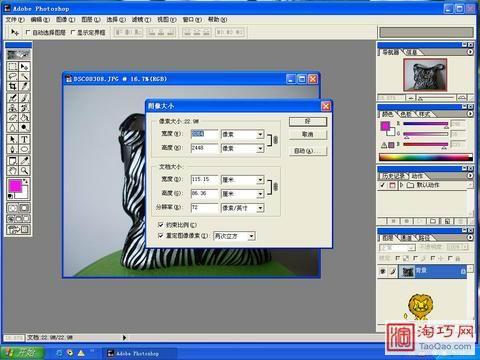480x360 pixels.
Task: Select the Hand tool in the toolbox
Action: pyautogui.click(x=13, y=171)
